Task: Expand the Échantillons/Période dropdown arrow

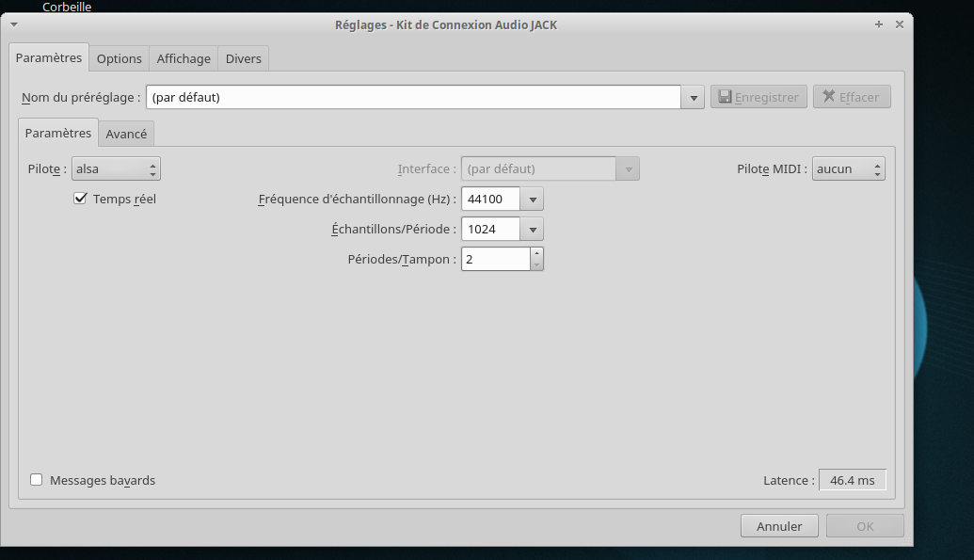Action: (533, 229)
